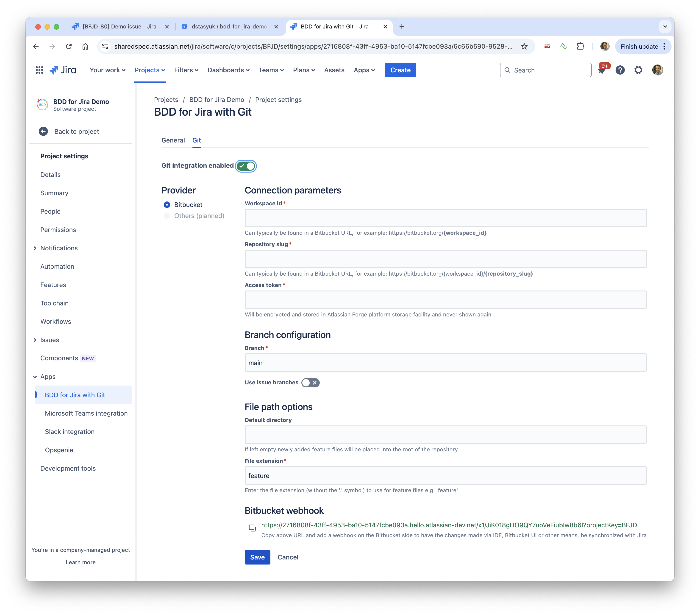Switch to the General tab
Screen dimensions: 700x615
tap(173, 140)
